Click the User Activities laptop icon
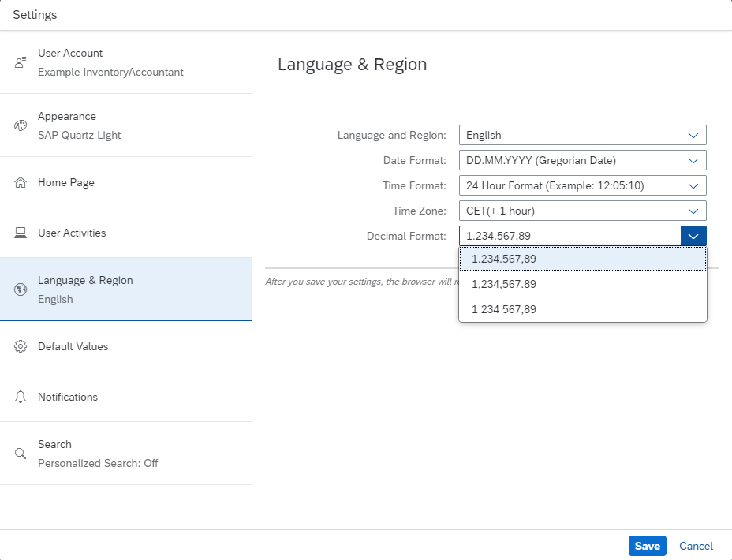Image resolution: width=732 pixels, height=560 pixels. click(20, 233)
